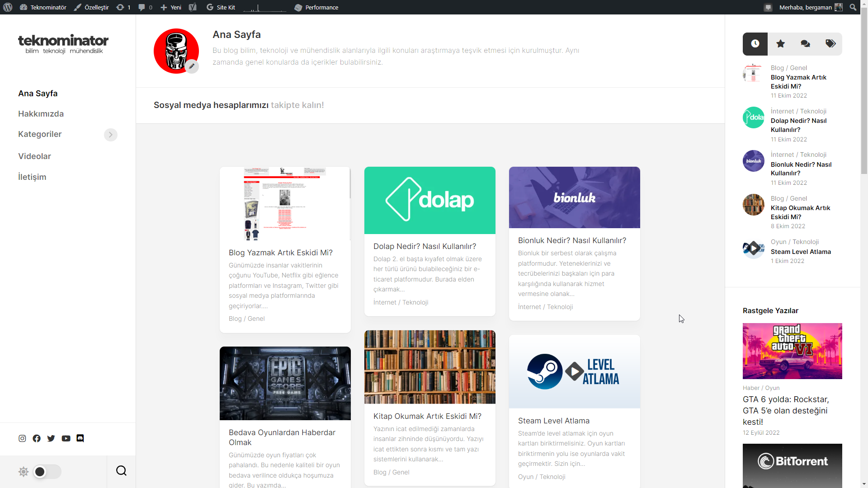Expand Kategoriler submenu chevron
868x488 pixels.
tap(110, 135)
